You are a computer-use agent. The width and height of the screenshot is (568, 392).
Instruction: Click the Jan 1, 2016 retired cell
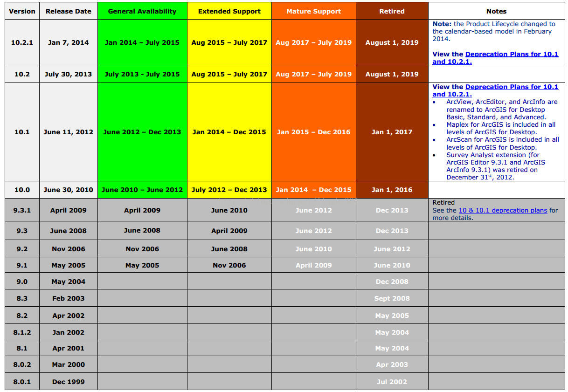click(392, 190)
